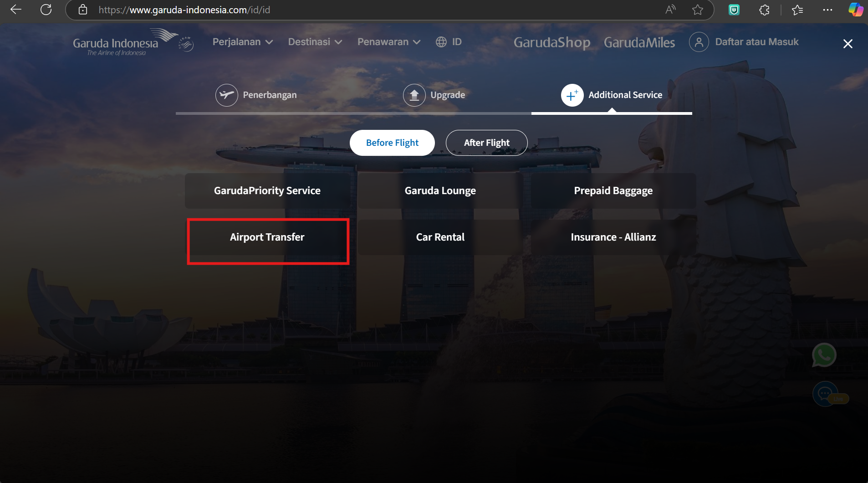This screenshot has width=868, height=483.
Task: Open the Live chat bubble icon
Action: [826, 394]
